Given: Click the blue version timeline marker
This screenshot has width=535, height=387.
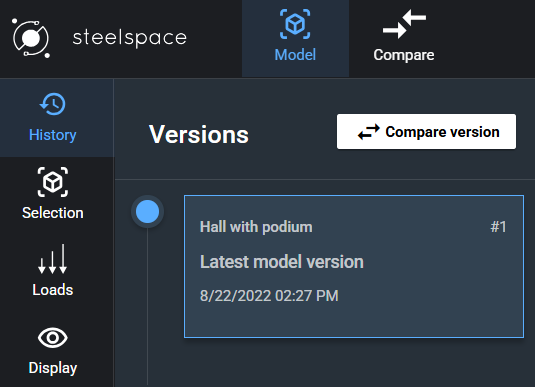Looking at the screenshot, I should tap(147, 212).
